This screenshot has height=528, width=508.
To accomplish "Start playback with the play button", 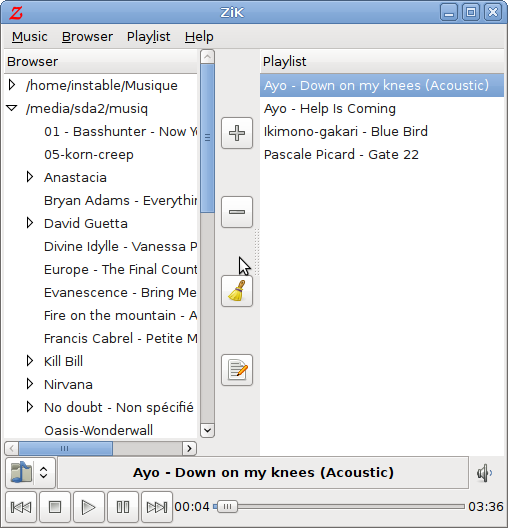I will pyautogui.click(x=89, y=507).
